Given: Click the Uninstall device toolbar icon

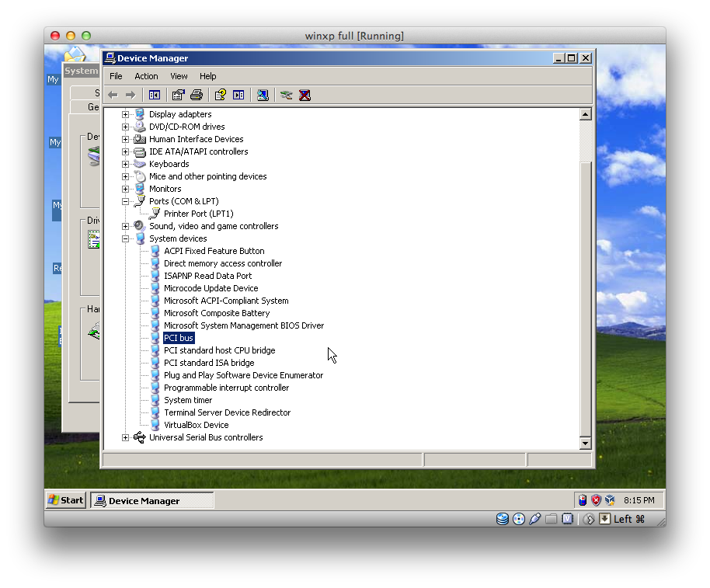Looking at the screenshot, I should [305, 95].
